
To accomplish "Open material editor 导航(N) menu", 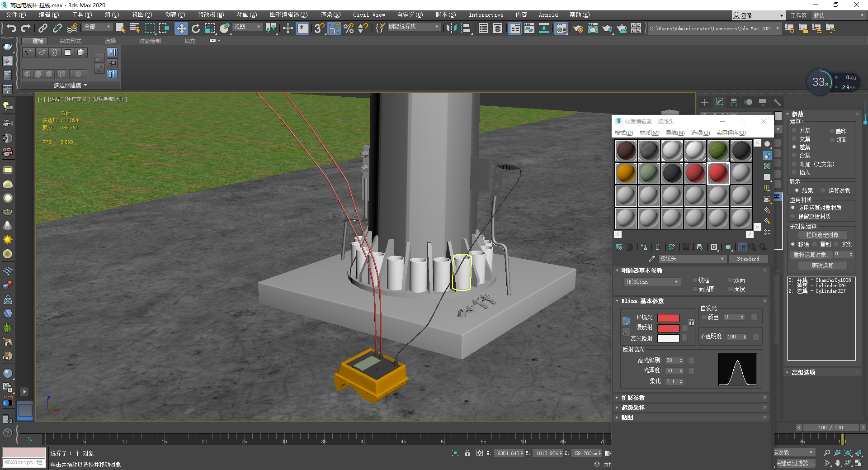I will point(675,133).
